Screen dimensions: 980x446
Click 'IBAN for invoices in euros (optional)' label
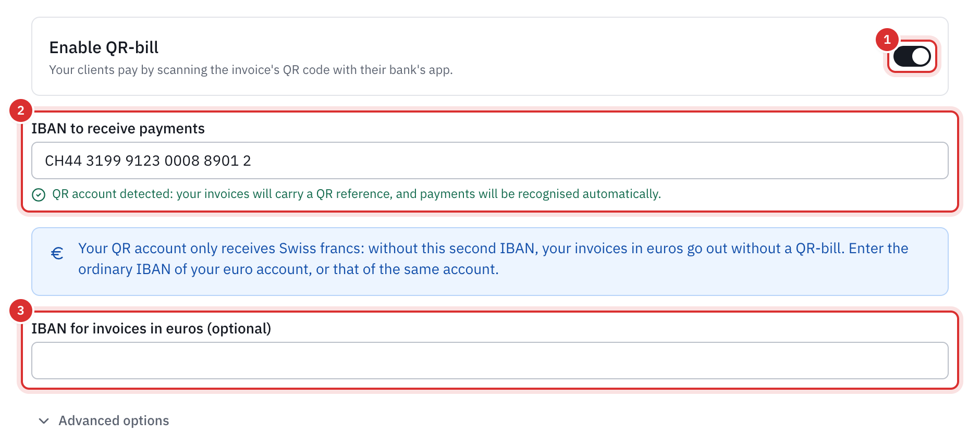151,328
